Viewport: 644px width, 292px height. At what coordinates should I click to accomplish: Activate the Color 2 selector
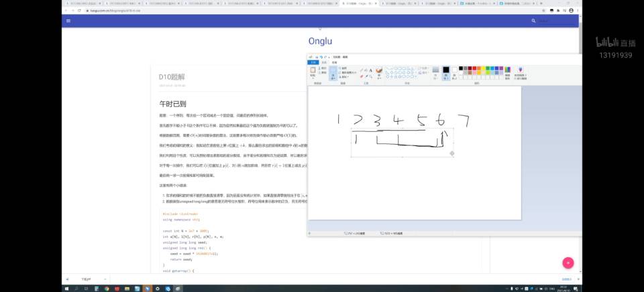pyautogui.click(x=454, y=72)
